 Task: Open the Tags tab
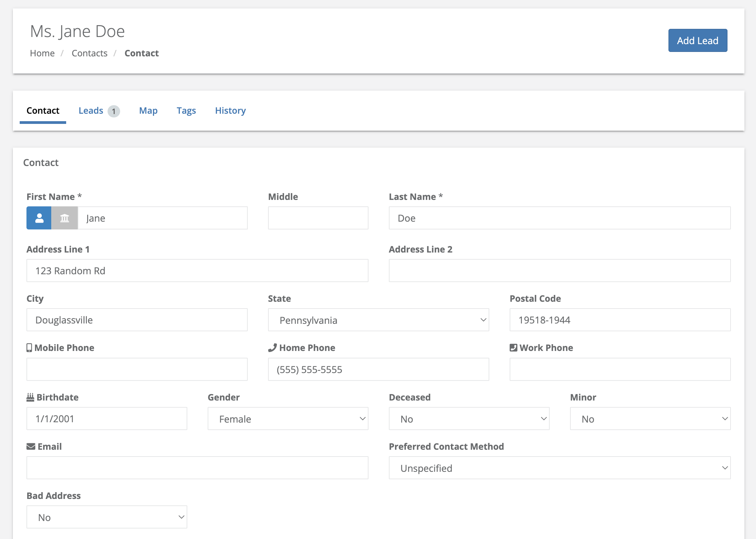tap(186, 111)
